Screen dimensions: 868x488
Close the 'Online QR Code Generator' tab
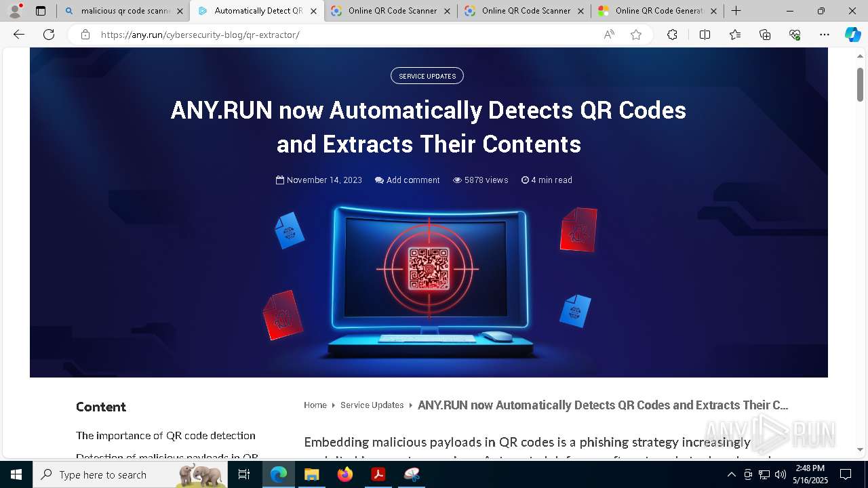pyautogui.click(x=713, y=11)
